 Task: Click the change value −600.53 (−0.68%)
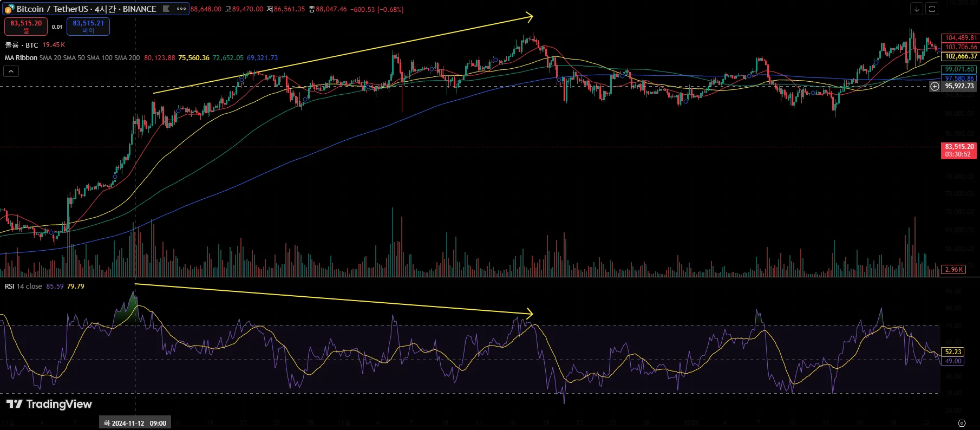click(x=377, y=9)
